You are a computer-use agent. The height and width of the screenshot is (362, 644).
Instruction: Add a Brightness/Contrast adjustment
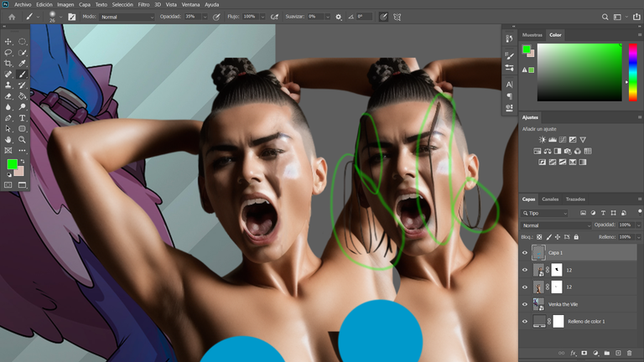pos(543,140)
